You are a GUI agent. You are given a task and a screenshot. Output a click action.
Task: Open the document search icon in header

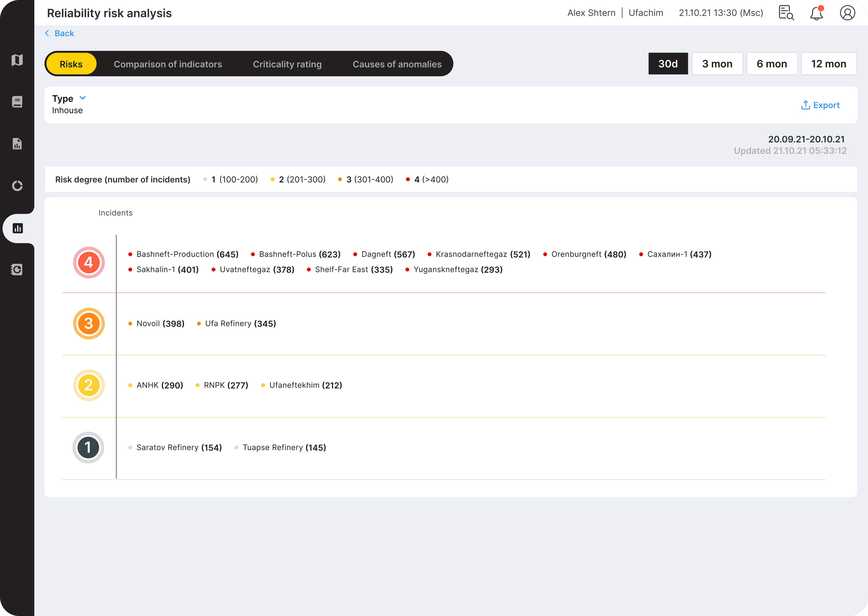tap(786, 12)
